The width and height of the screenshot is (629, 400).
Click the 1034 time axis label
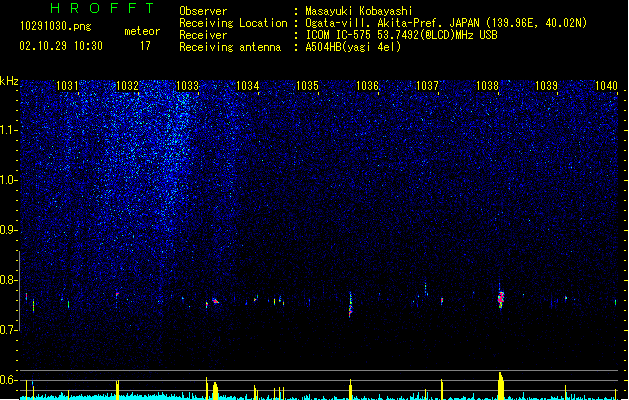[248, 85]
